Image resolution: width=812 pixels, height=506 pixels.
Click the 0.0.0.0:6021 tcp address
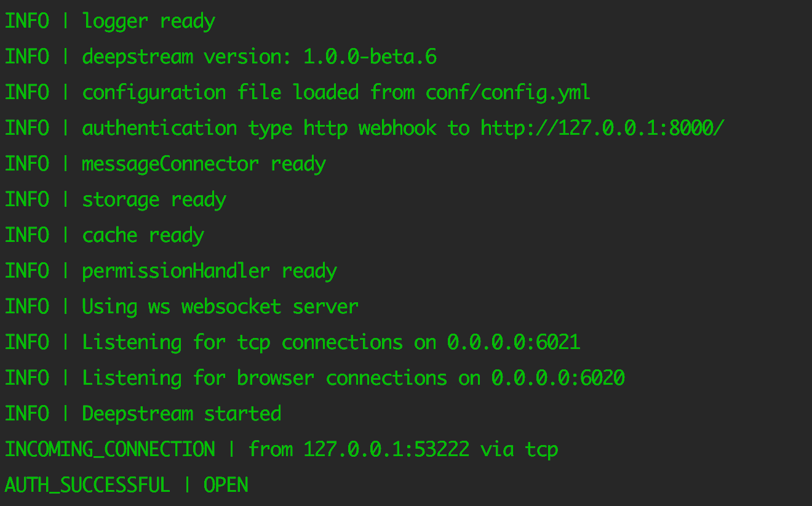514,342
